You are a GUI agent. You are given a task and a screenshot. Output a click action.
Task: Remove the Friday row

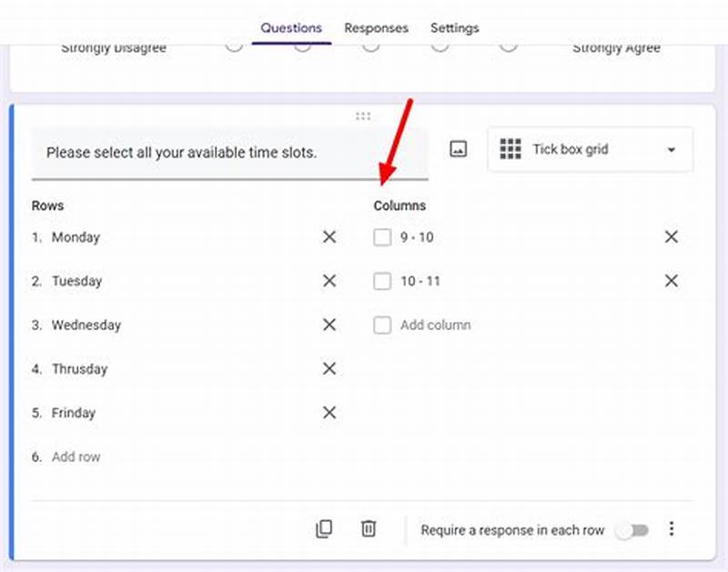tap(329, 412)
